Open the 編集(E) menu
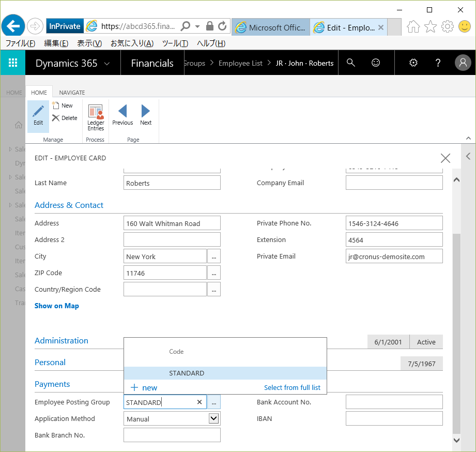Viewport: 476px width, 452px height. pyautogui.click(x=56, y=43)
